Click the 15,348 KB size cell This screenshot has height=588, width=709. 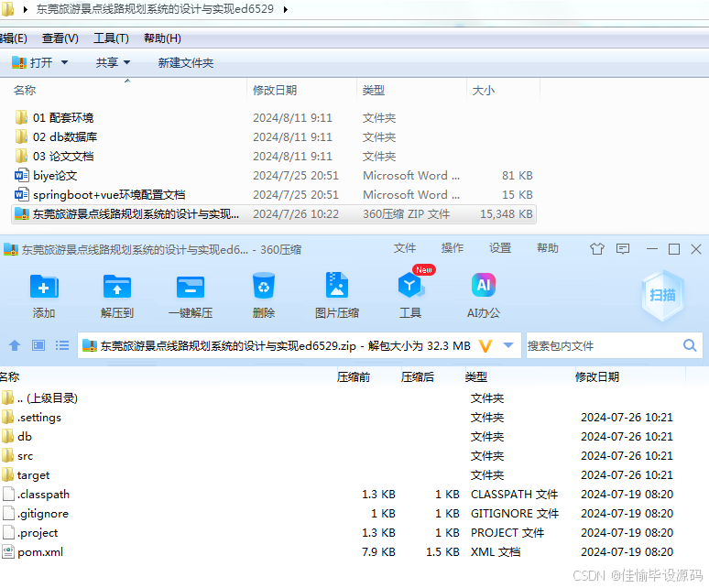[x=507, y=213]
